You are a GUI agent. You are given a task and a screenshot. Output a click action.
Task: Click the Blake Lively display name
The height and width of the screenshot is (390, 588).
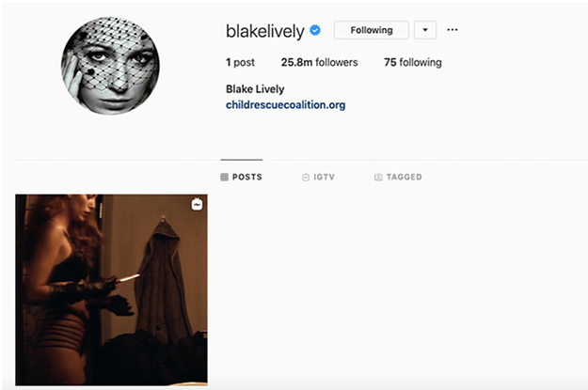click(255, 89)
